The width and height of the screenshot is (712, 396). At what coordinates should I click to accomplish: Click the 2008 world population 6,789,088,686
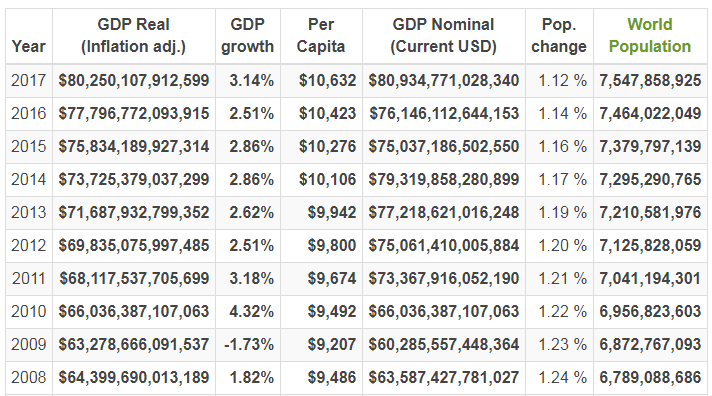coord(650,377)
